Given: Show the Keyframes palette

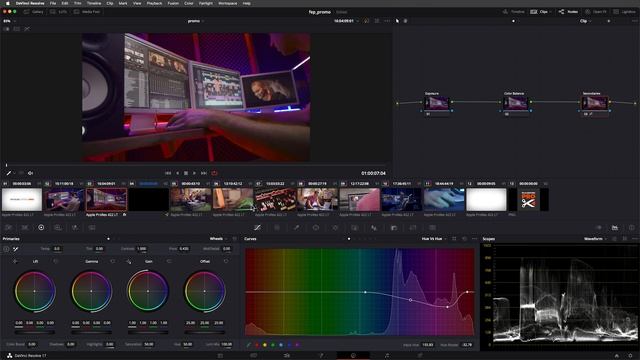Looking at the screenshot, I should (598, 227).
